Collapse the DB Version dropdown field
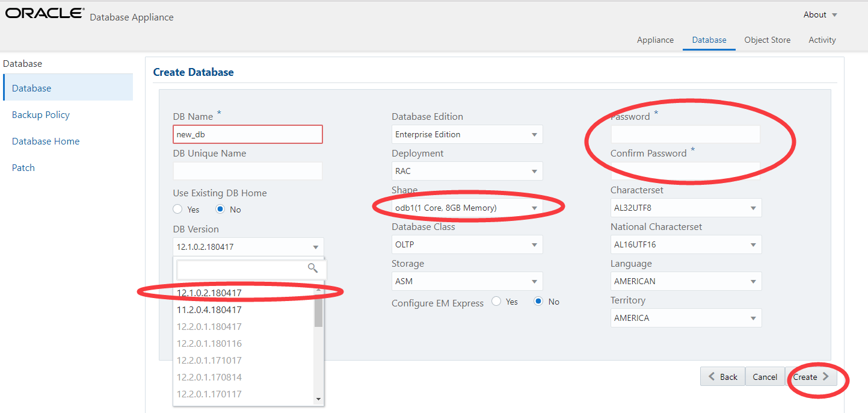The width and height of the screenshot is (868, 413). (248, 247)
